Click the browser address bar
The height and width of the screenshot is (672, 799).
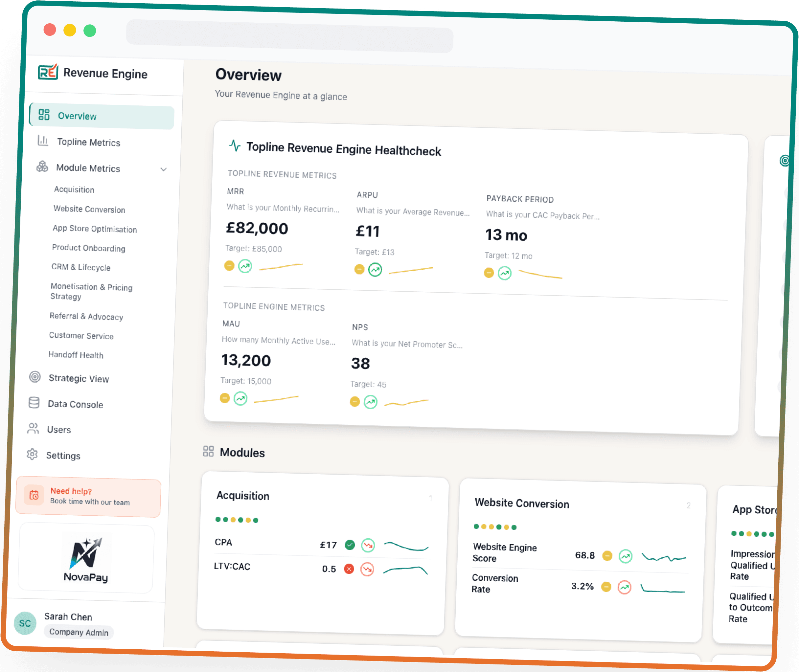tap(289, 37)
